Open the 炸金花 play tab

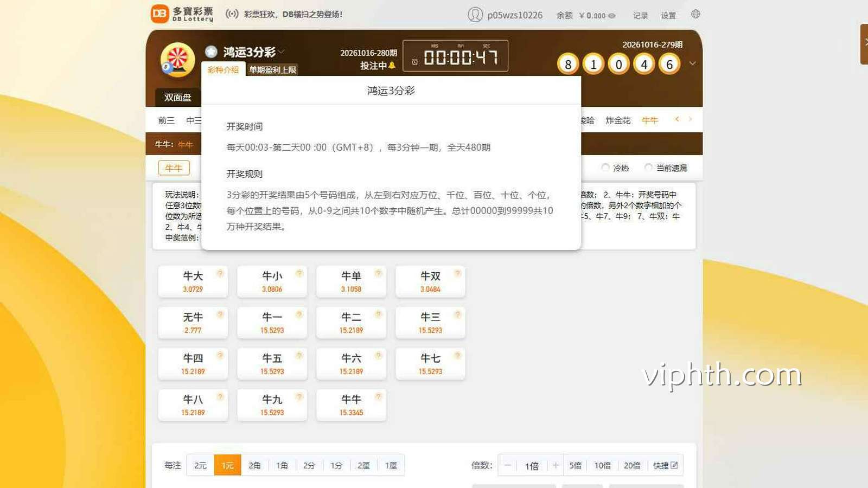[x=618, y=120]
